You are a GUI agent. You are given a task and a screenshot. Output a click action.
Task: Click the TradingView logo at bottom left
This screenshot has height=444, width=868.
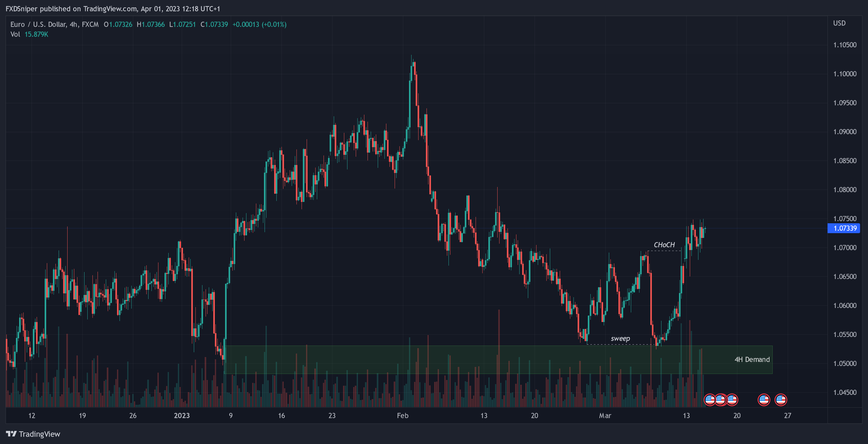coord(33,434)
